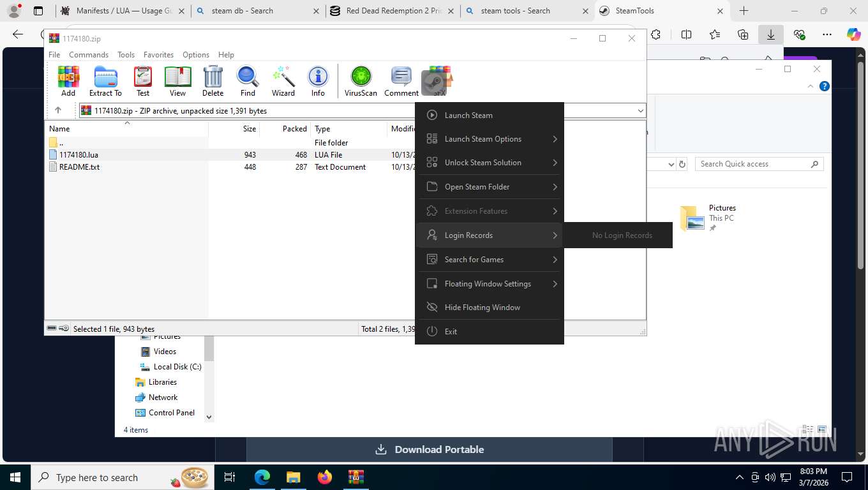Click the Refresh button in File Explorer
Image resolution: width=868 pixels, height=490 pixels.
click(x=682, y=164)
